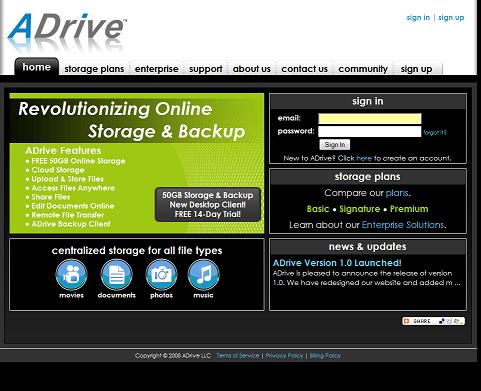Open the storage plans tab
This screenshot has height=391, width=481.
pyautogui.click(x=94, y=69)
